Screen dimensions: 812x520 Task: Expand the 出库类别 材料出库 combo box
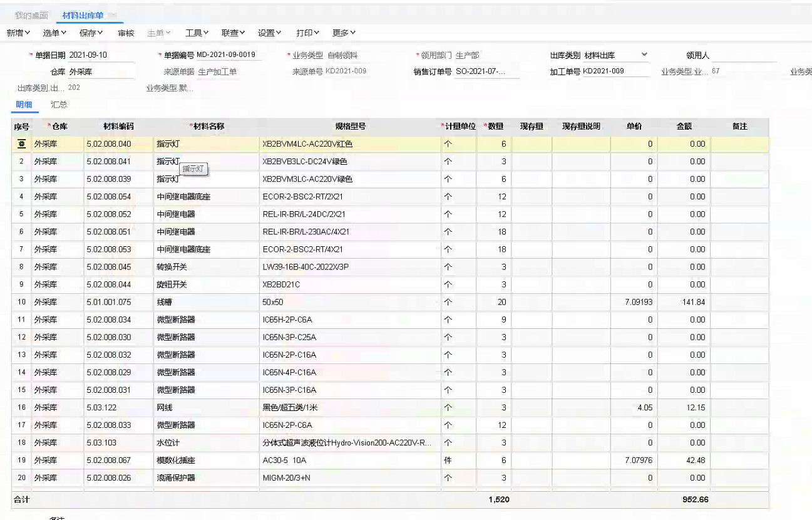tap(617, 55)
